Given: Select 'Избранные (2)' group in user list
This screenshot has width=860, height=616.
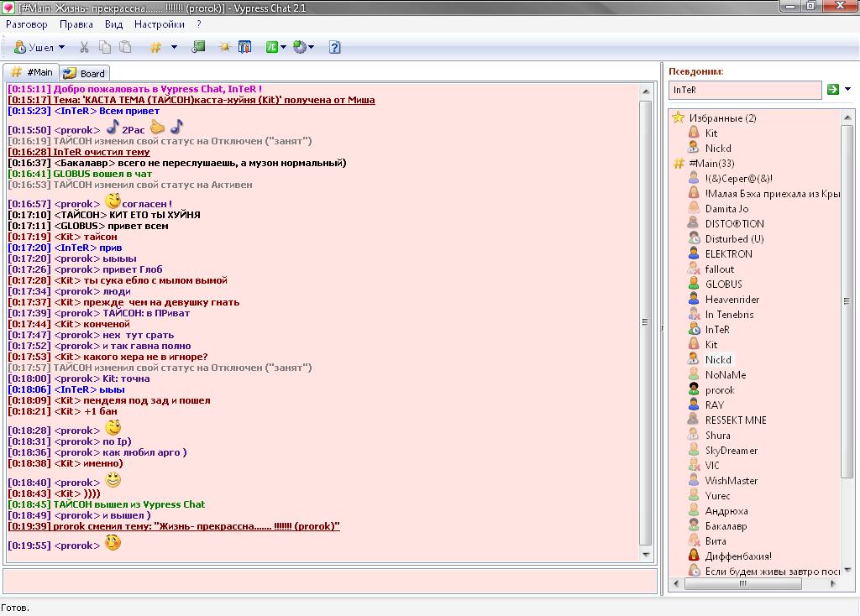Looking at the screenshot, I should [722, 118].
